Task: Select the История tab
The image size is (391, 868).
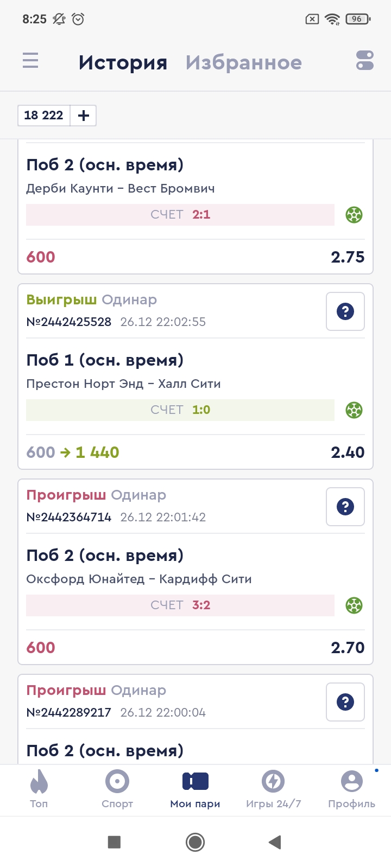Action: pos(123,63)
